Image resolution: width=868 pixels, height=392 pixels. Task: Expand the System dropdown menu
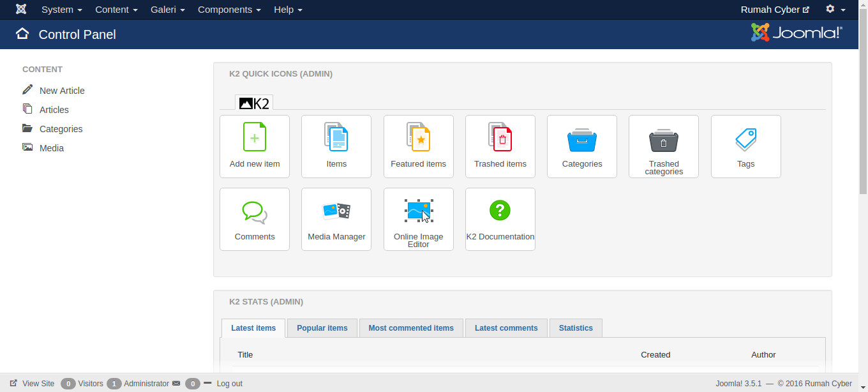pos(62,10)
